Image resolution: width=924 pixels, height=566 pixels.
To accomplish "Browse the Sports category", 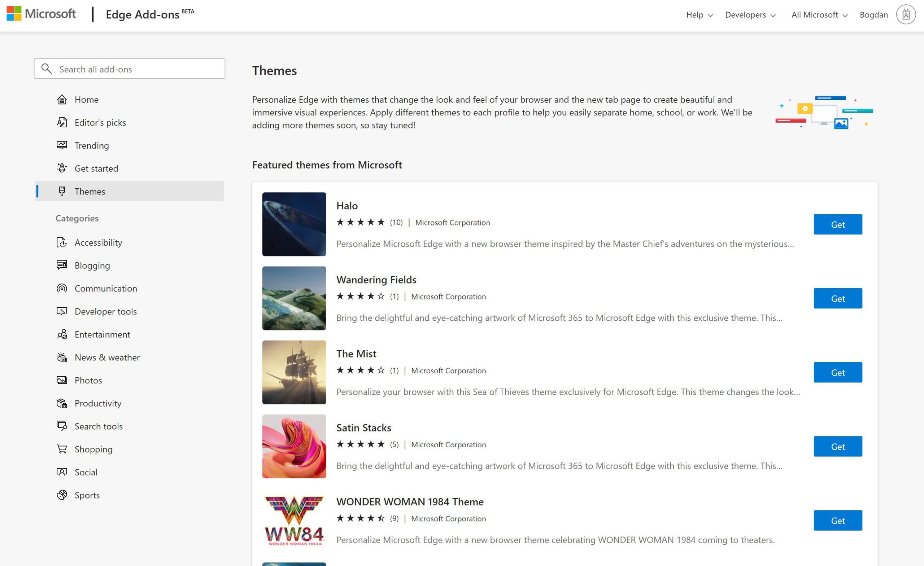I will pyautogui.click(x=130, y=495).
